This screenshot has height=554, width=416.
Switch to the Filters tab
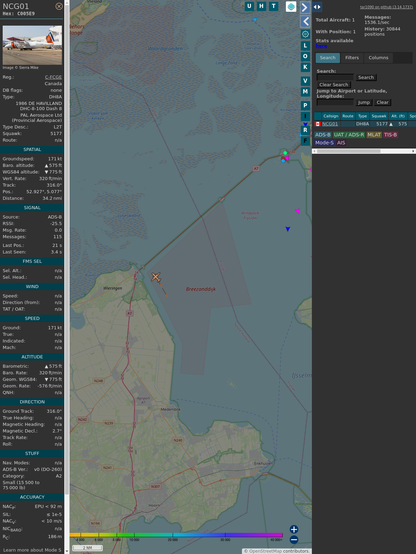[x=352, y=58]
